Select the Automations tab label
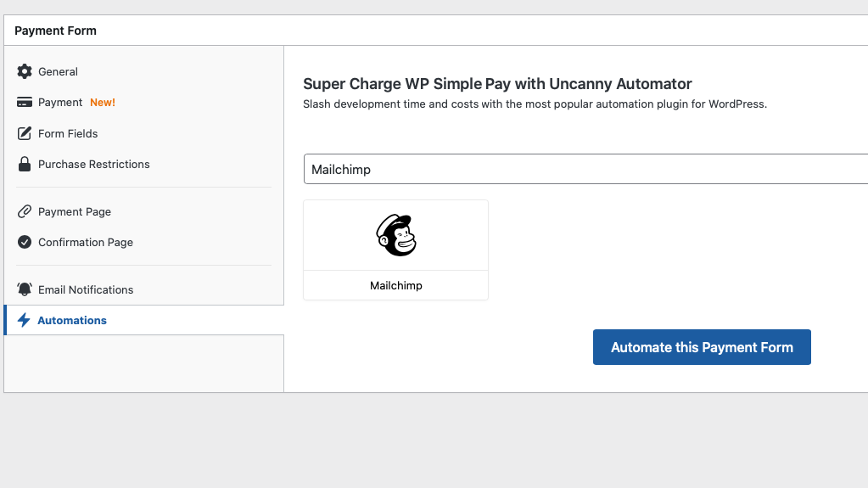This screenshot has width=868, height=488. pos(72,321)
